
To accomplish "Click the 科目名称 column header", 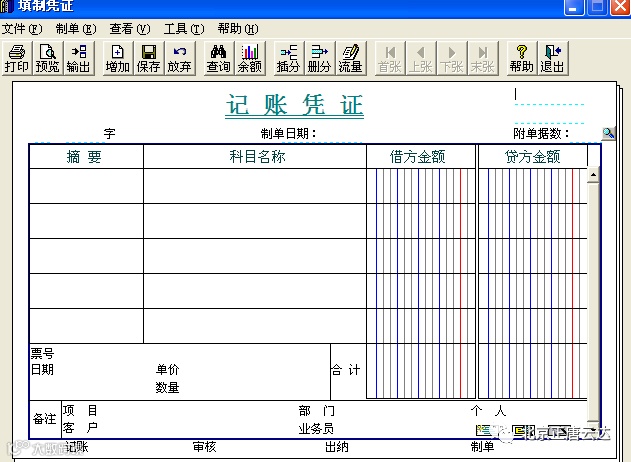I will tap(258, 157).
